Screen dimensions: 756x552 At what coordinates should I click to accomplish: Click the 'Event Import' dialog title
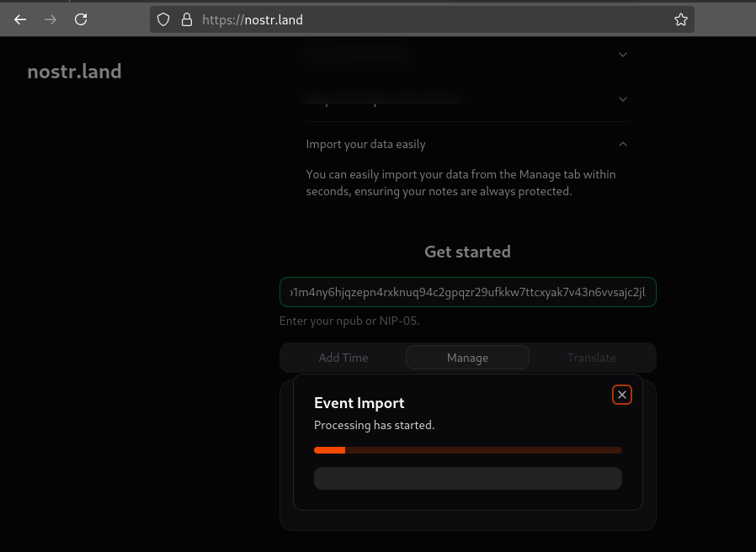359,403
